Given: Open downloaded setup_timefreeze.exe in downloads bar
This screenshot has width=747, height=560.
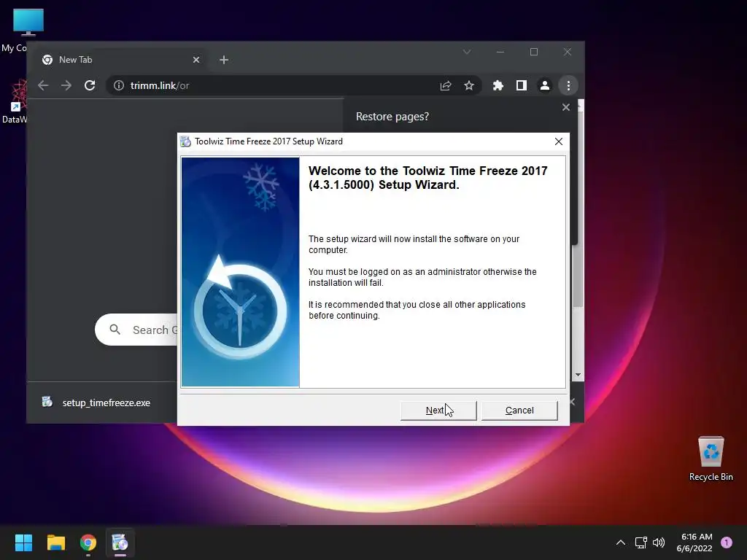Looking at the screenshot, I should tap(98, 402).
